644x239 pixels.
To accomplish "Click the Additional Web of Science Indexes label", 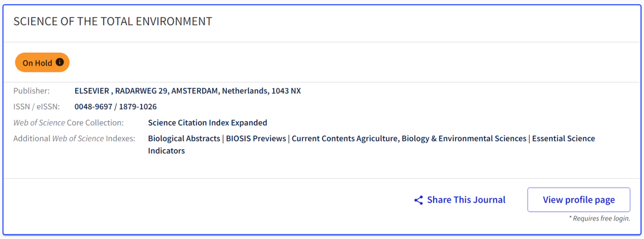I will point(75,139).
